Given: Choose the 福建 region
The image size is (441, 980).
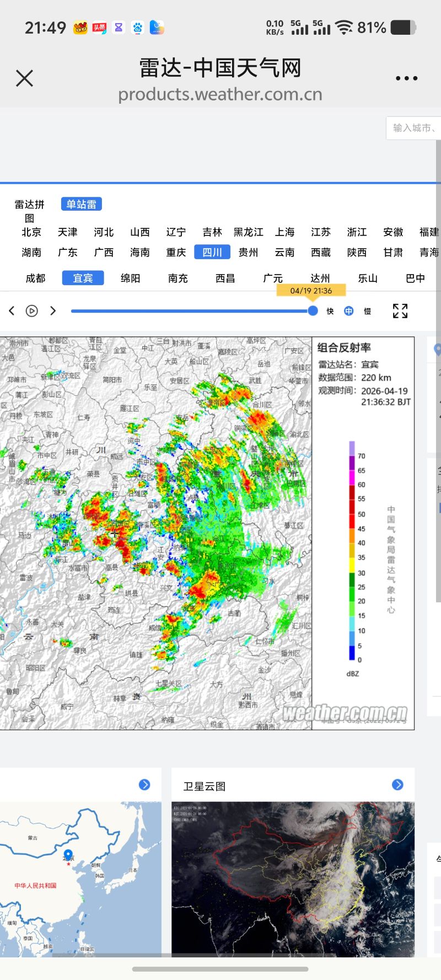Looking at the screenshot, I should pyautogui.click(x=429, y=232).
